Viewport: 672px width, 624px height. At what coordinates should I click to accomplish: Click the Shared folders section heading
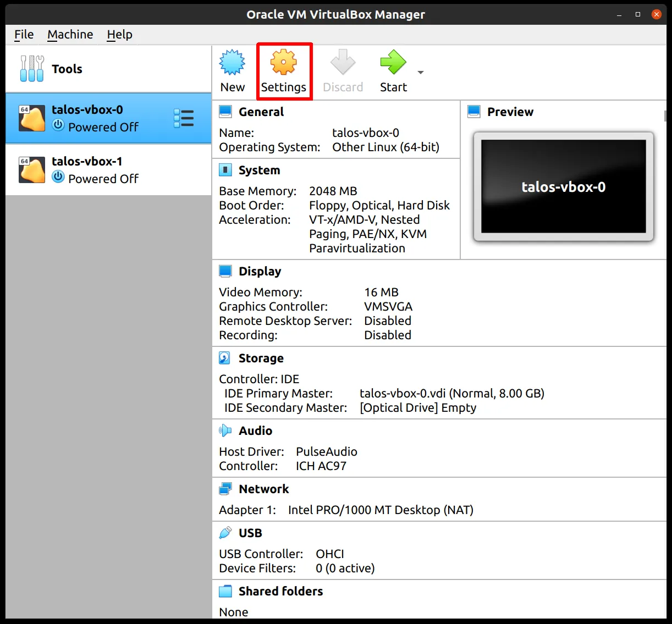(x=280, y=592)
